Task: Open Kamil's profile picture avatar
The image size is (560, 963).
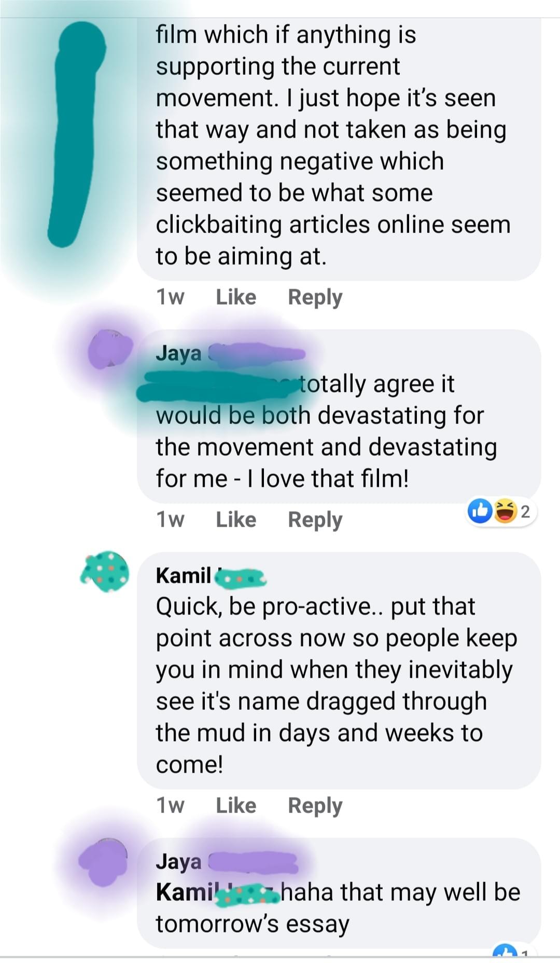Action: coord(105,572)
